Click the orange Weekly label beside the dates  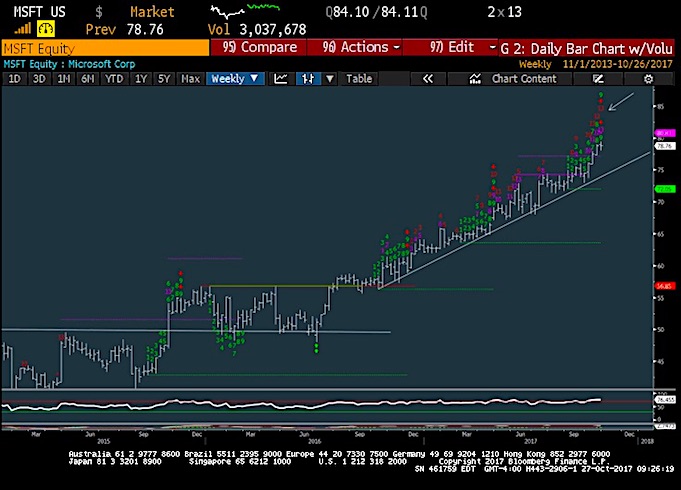coord(535,64)
